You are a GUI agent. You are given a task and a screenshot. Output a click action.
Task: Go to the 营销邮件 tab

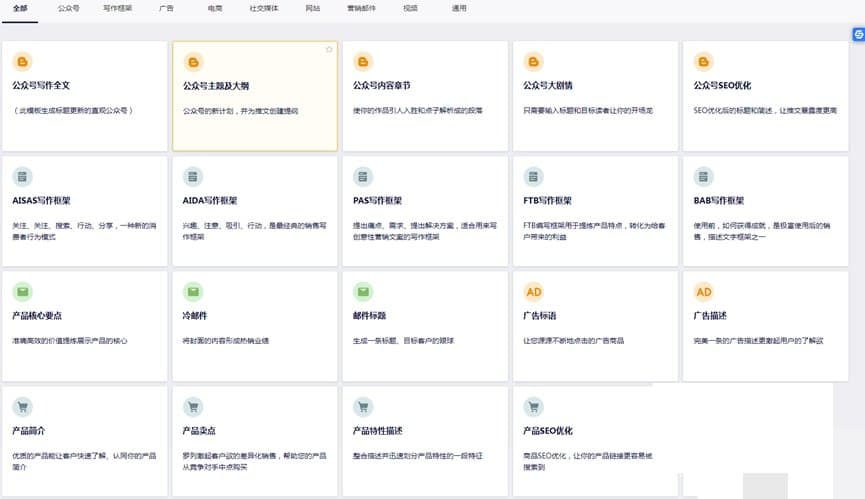(x=361, y=7)
